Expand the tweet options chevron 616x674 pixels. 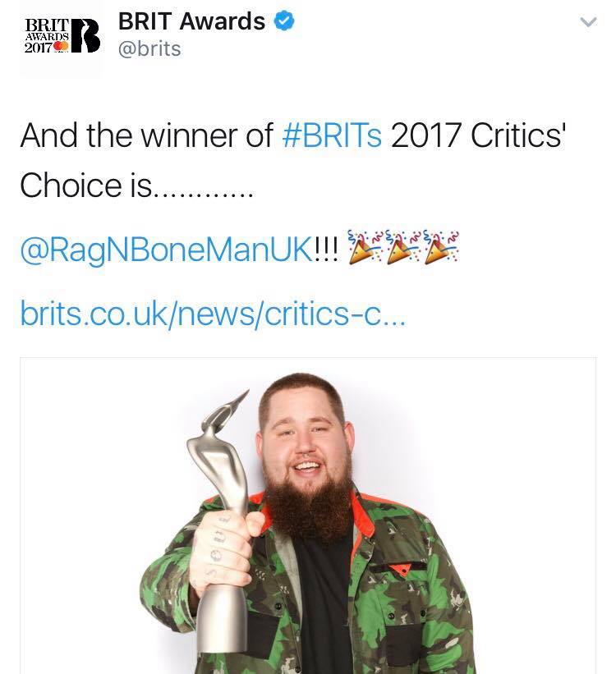588,21
